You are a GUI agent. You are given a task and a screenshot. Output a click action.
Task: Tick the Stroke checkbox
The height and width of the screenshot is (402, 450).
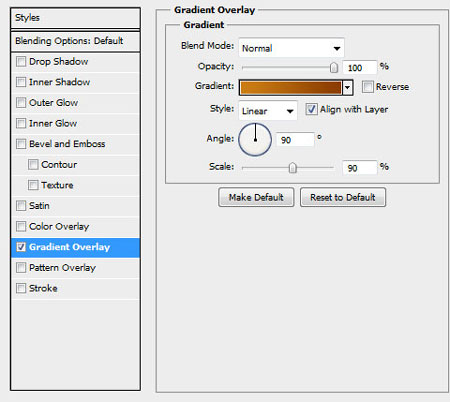[x=21, y=288]
